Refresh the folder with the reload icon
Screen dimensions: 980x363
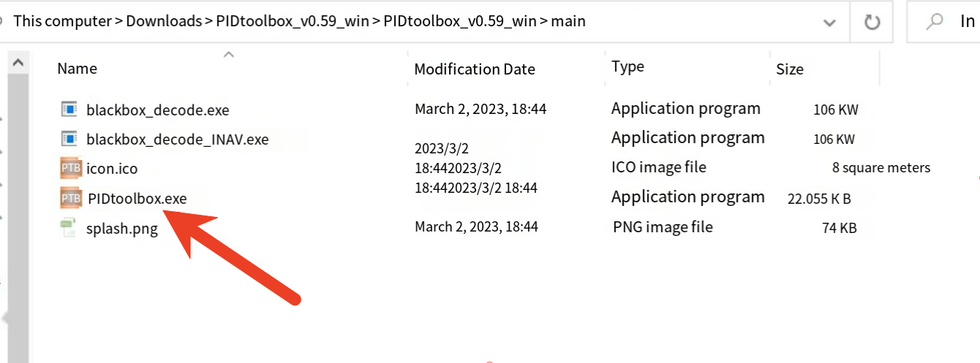872,22
